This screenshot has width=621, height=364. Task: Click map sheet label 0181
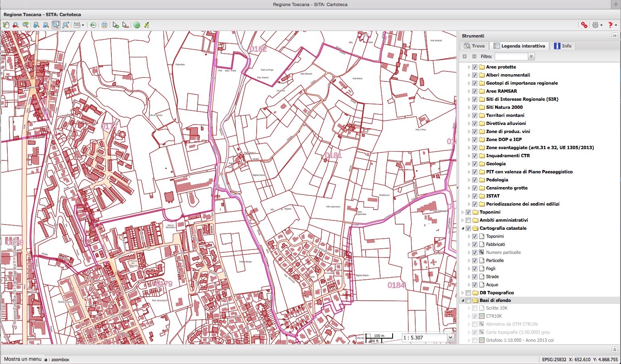point(333,156)
